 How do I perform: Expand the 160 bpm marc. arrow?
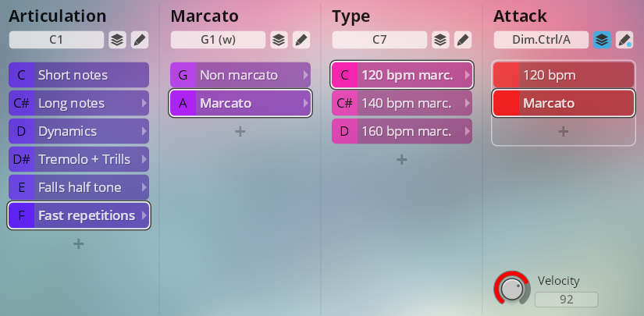click(x=467, y=131)
